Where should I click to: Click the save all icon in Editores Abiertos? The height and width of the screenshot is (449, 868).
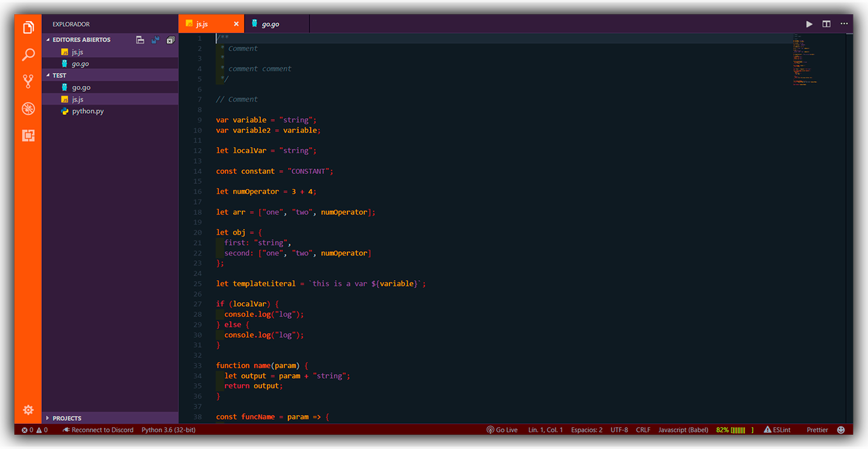point(155,40)
